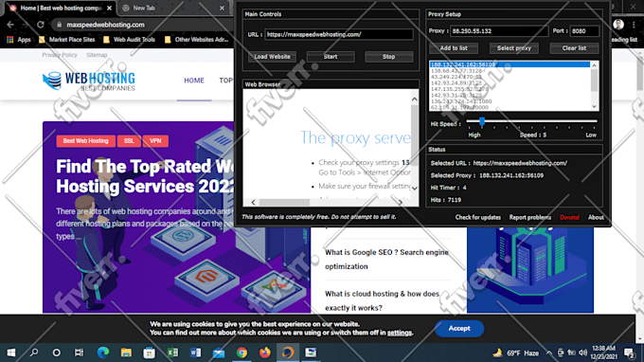The image size is (644, 362).
Task: Click the active traffic tool taskbar icon
Action: tap(288, 353)
